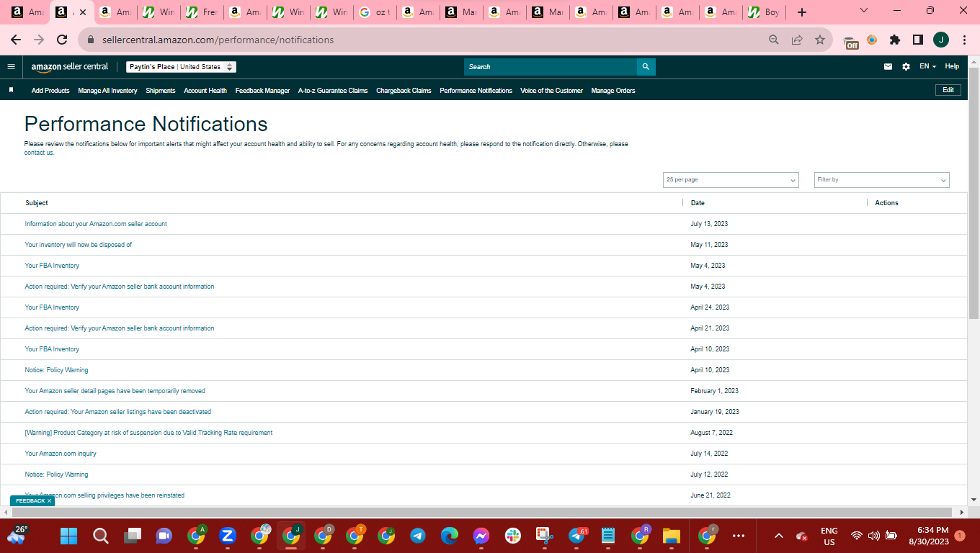Go back with the browser back arrow
Viewport: 980px width, 553px height.
16,40
